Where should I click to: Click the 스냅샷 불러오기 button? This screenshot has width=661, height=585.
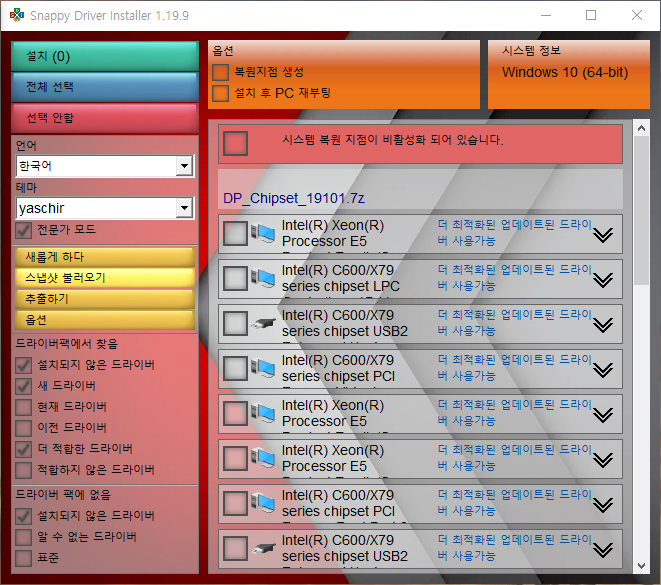(105, 278)
